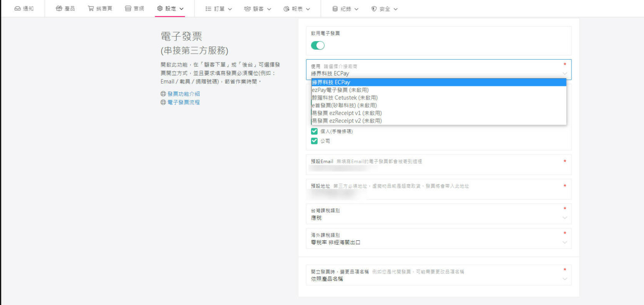644x305 pixels.
Task: Choose 鯨躍科技 Cetustek option
Action: tap(345, 98)
